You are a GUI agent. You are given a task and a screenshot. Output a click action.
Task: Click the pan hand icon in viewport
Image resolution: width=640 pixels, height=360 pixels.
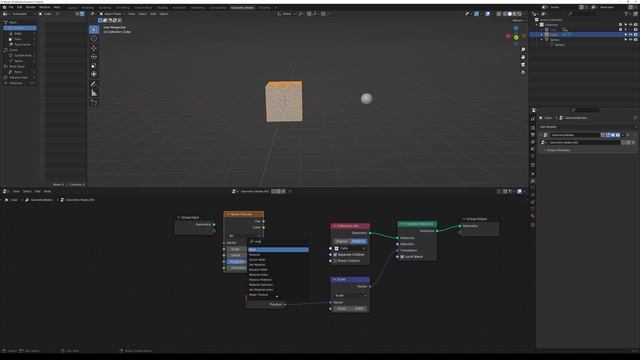[523, 57]
